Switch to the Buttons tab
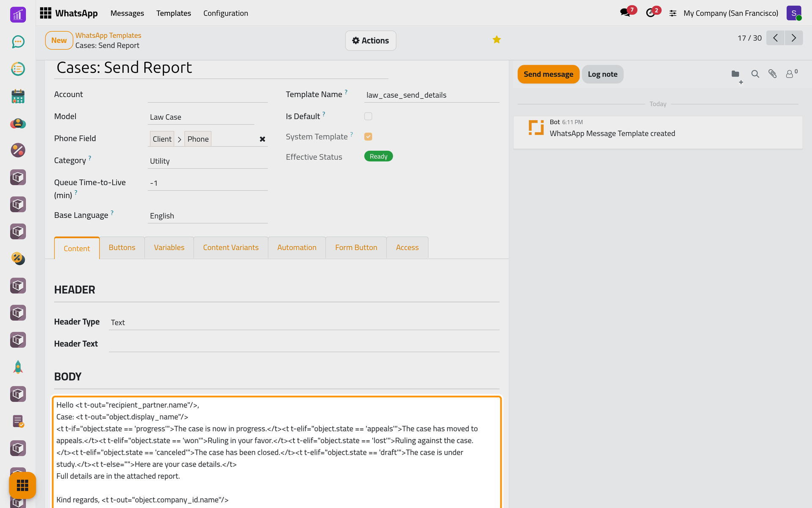812x508 pixels. [122, 248]
